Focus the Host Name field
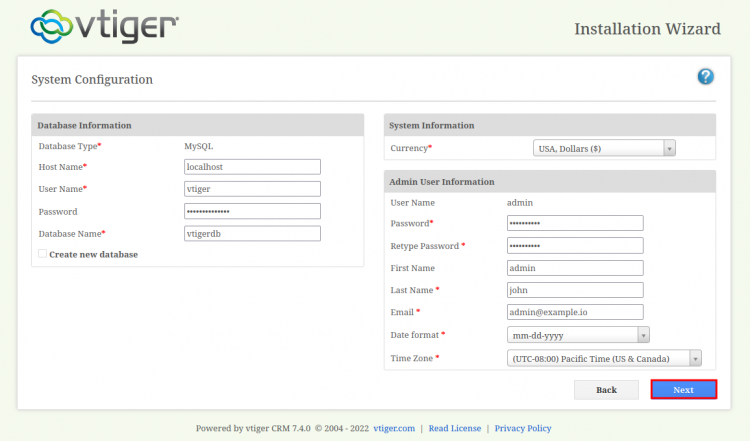The height and width of the screenshot is (441, 750). tap(252, 167)
